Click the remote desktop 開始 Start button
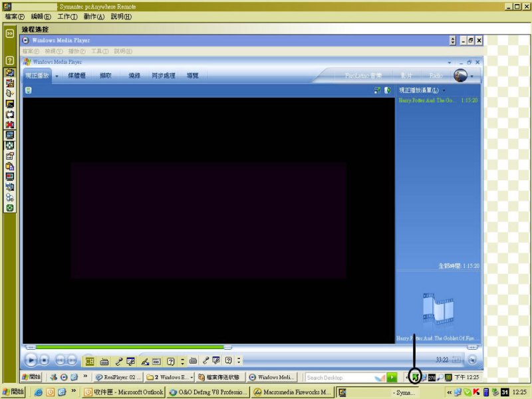The height and width of the screenshot is (399, 532). coord(31,377)
